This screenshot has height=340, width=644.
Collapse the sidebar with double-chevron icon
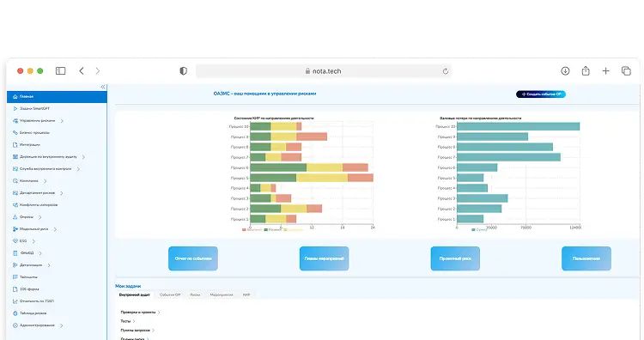(103, 87)
